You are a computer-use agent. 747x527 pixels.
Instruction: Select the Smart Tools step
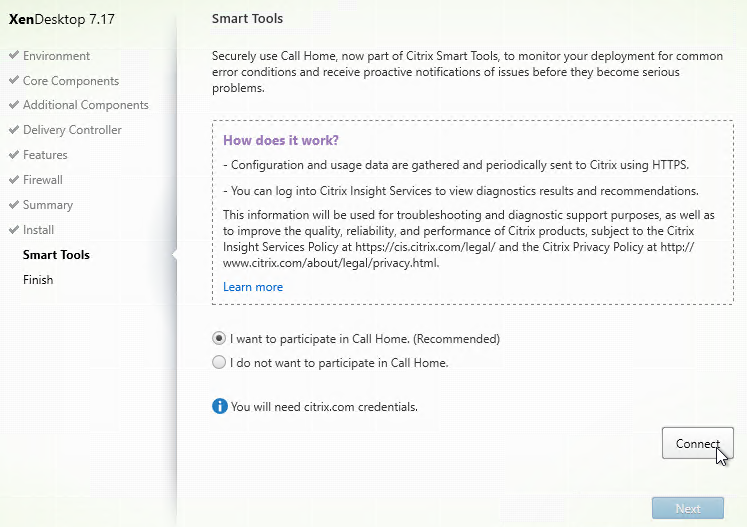[x=56, y=255]
